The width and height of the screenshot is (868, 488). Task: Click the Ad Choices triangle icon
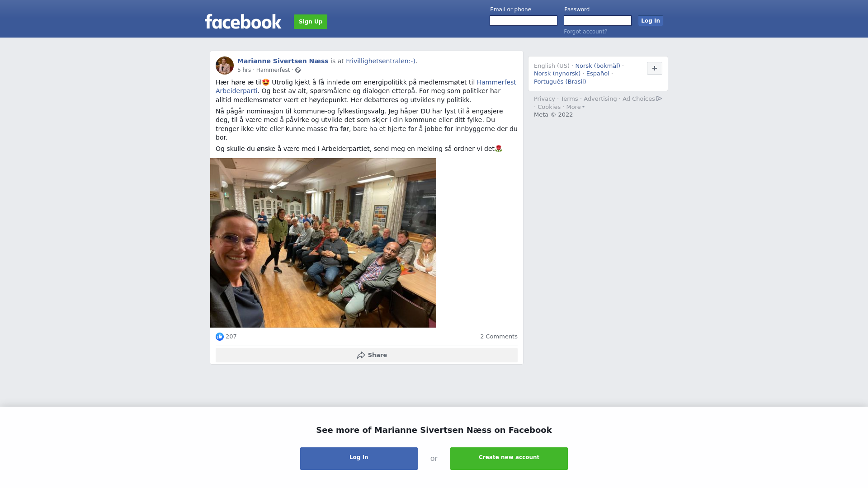coord(659,99)
